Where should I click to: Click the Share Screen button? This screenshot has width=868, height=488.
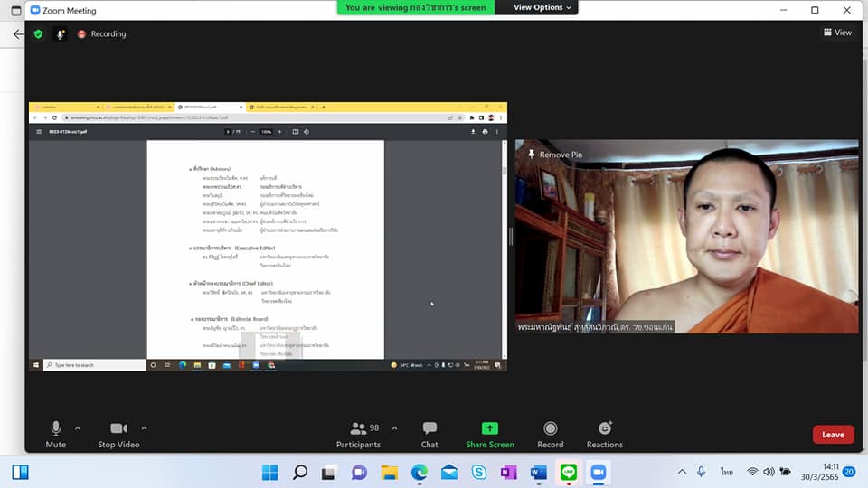pyautogui.click(x=490, y=435)
